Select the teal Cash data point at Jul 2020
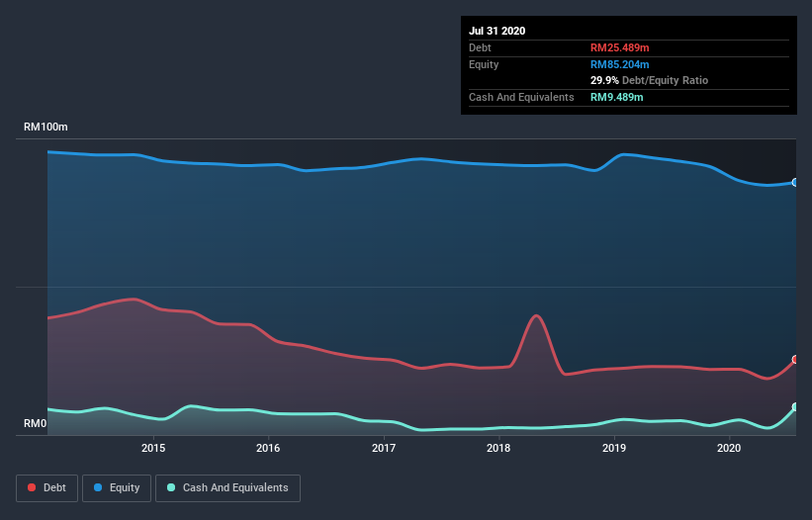812x520 pixels. 795,407
